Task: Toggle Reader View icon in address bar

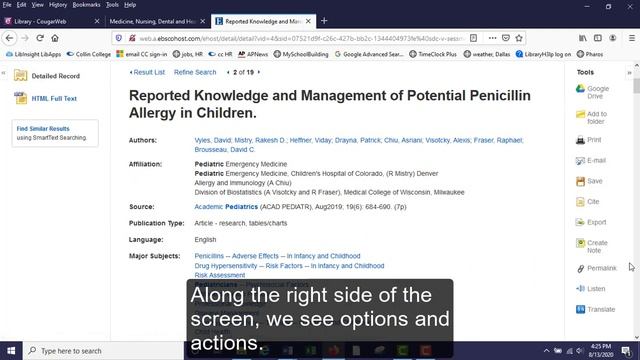Action: [x=473, y=38]
